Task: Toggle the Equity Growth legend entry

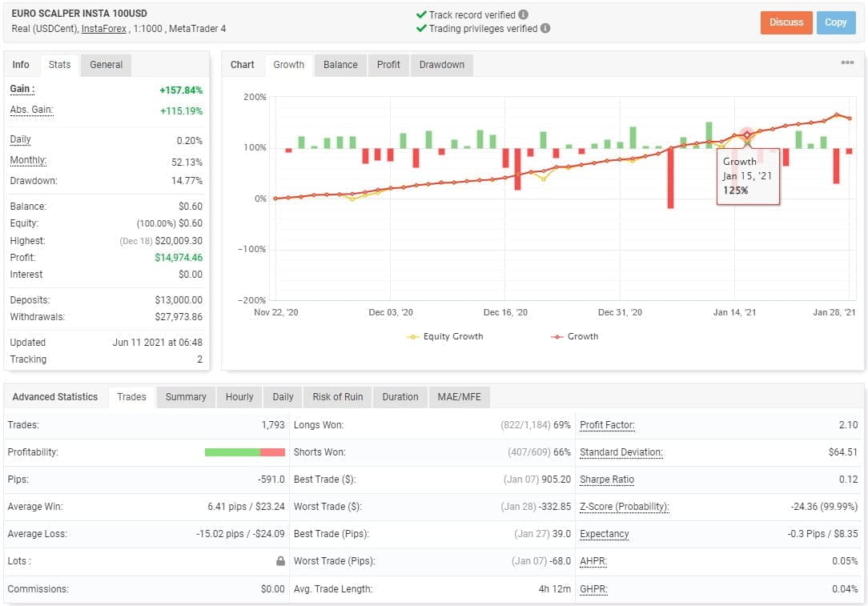Action: pyautogui.click(x=444, y=336)
